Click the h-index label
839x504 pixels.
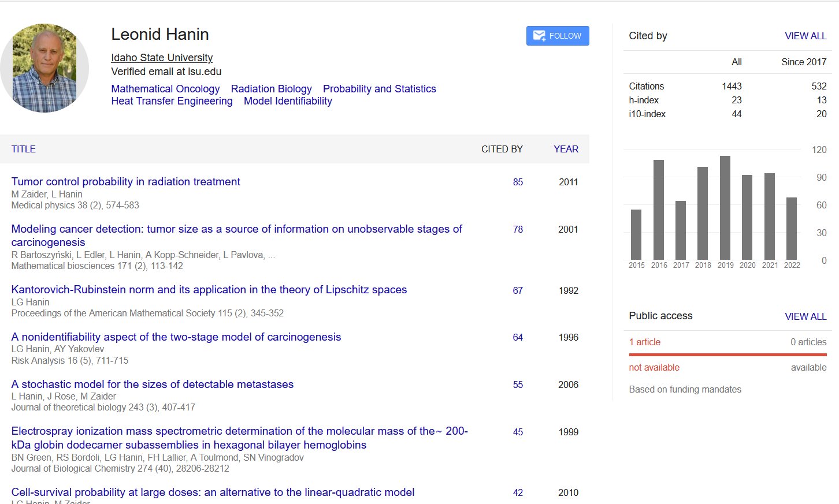(x=644, y=100)
